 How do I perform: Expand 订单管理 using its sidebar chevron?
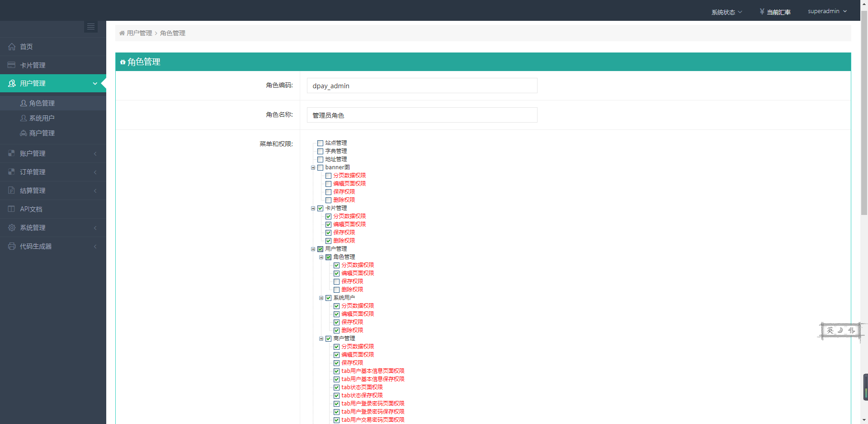point(95,172)
